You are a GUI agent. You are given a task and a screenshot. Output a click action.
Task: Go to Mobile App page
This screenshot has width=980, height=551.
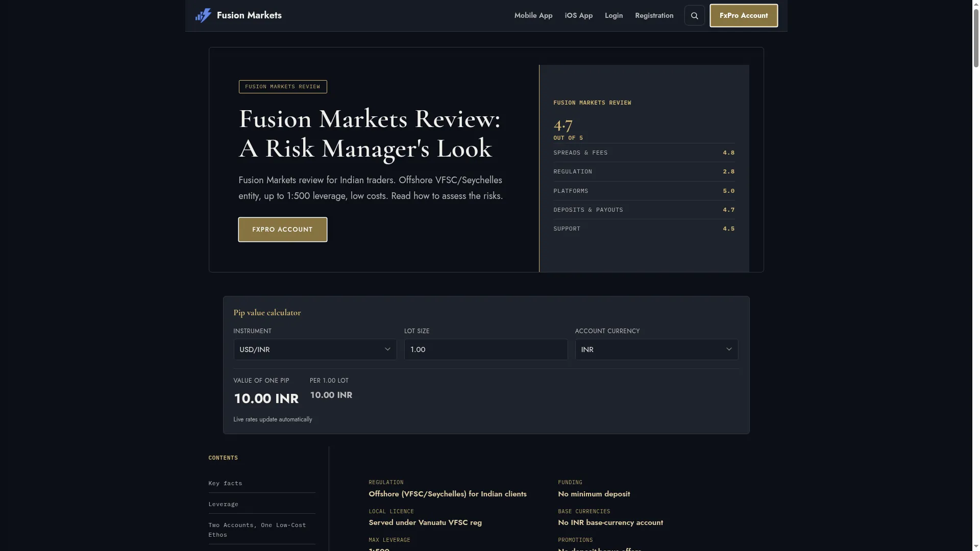tap(533, 15)
